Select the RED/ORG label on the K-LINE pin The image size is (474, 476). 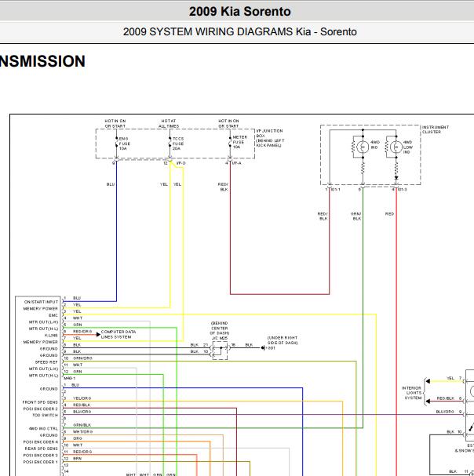pyautogui.click(x=82, y=332)
